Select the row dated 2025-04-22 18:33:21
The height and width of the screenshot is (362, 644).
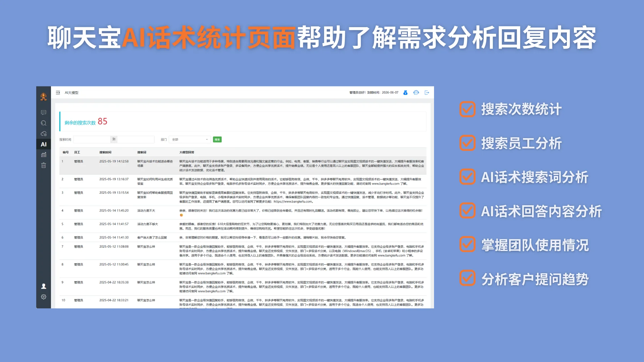[243, 302]
